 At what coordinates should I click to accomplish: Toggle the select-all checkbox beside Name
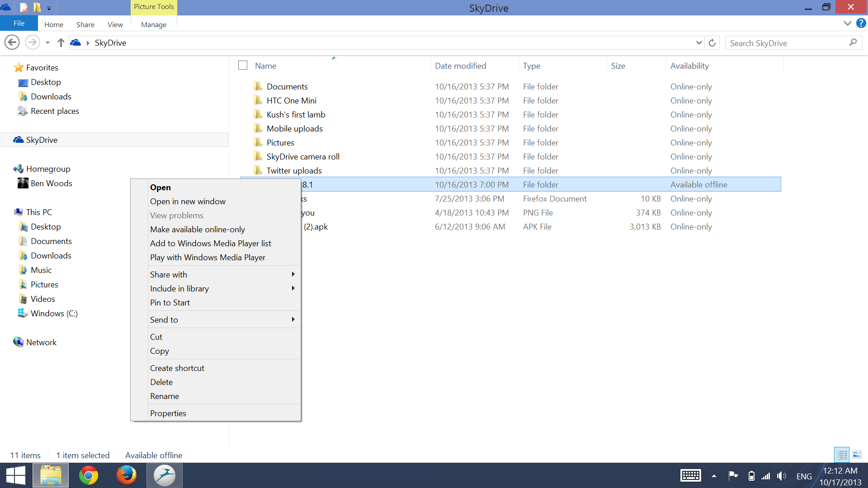(243, 66)
